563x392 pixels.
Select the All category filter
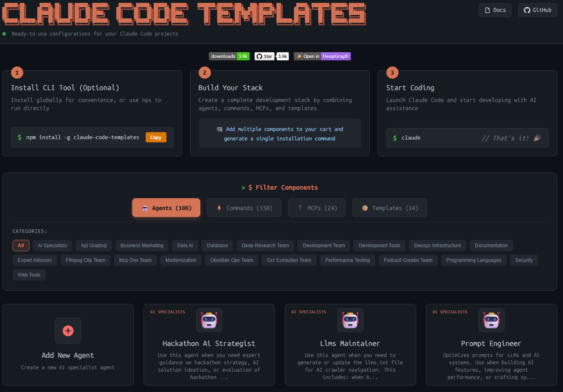[21, 246]
